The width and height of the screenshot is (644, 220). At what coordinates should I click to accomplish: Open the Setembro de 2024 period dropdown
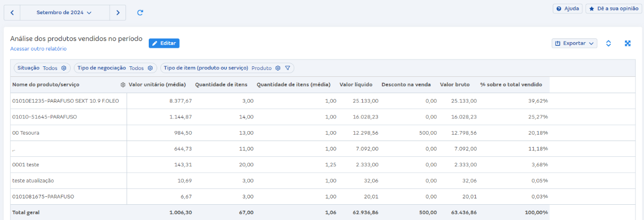click(64, 13)
